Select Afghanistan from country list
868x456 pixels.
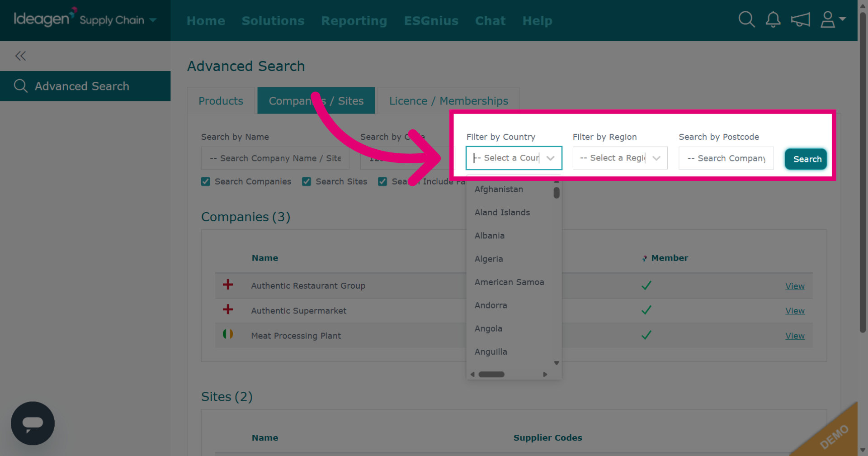499,189
